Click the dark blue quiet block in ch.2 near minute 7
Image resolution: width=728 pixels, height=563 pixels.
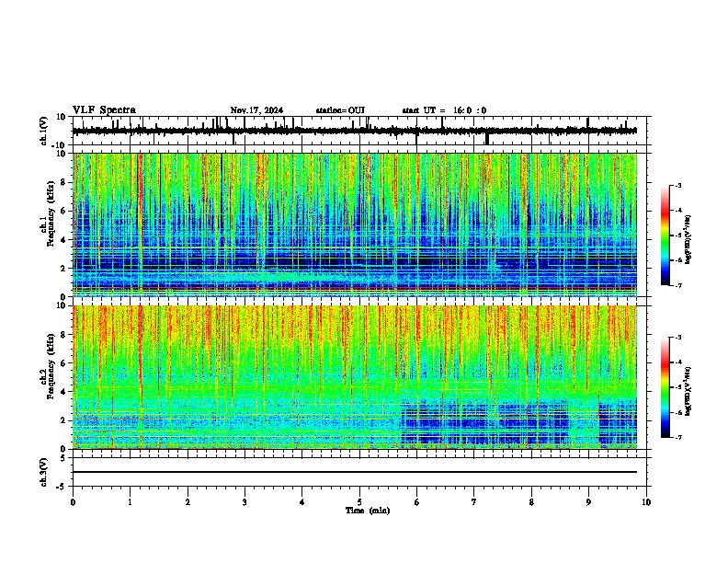coord(483,424)
